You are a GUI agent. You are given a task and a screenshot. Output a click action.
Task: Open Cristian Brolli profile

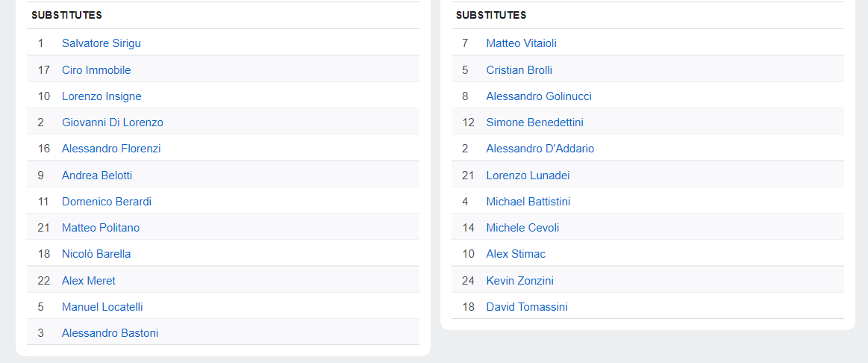519,70
